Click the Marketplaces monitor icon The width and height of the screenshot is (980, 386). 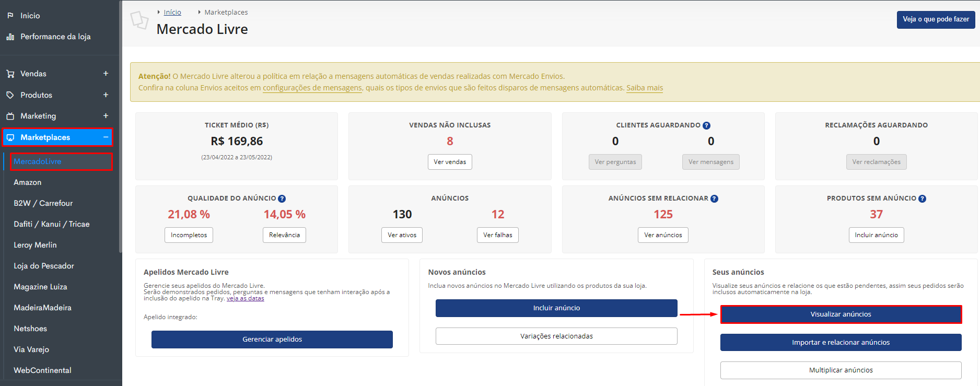point(10,137)
